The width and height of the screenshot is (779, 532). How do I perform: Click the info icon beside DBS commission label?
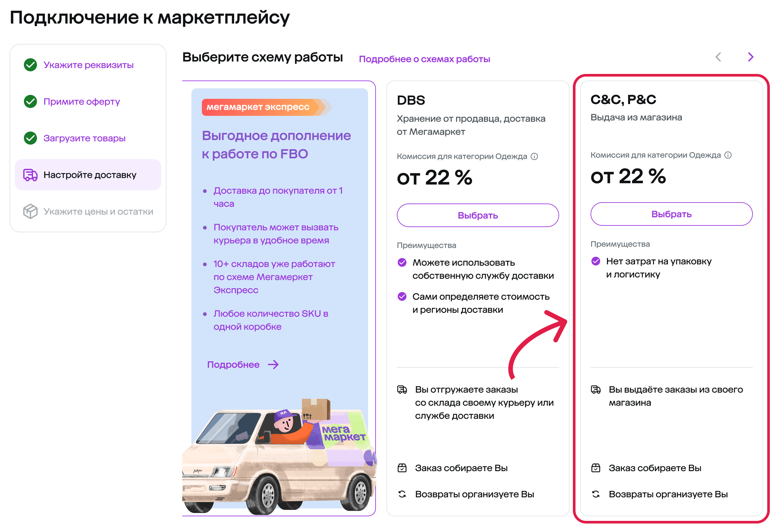[534, 156]
